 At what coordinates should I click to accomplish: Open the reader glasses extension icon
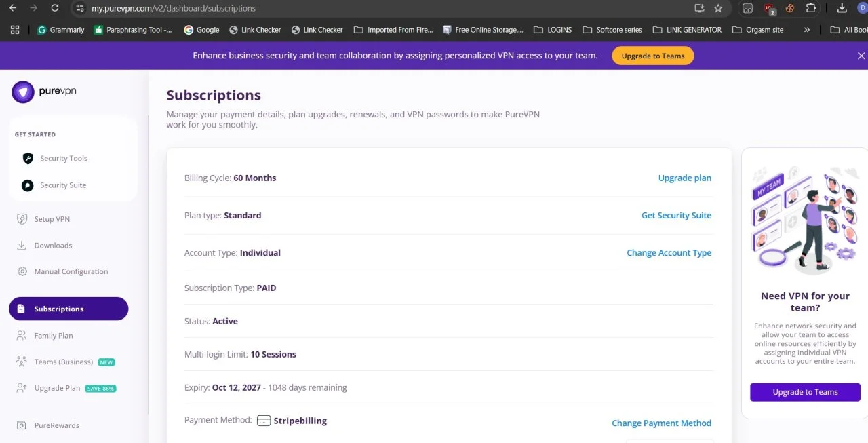click(748, 8)
